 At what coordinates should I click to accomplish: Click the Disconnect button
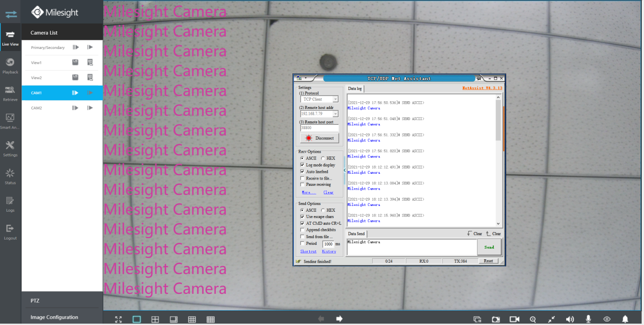[319, 138]
